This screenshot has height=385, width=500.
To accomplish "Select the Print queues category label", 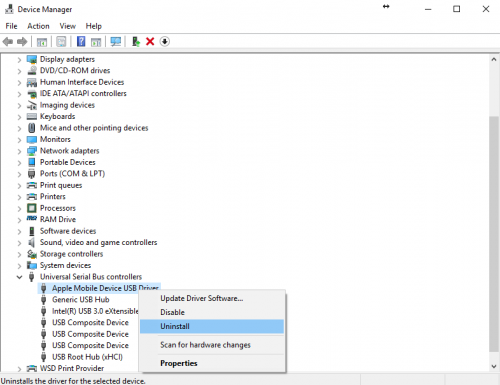I will (x=61, y=185).
